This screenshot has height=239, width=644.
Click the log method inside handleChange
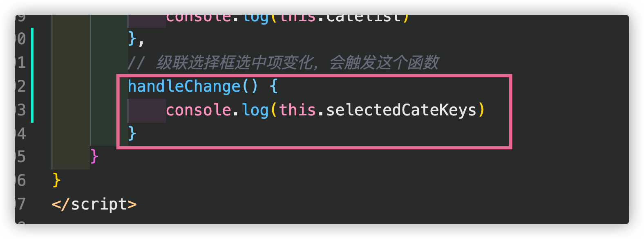pos(255,110)
